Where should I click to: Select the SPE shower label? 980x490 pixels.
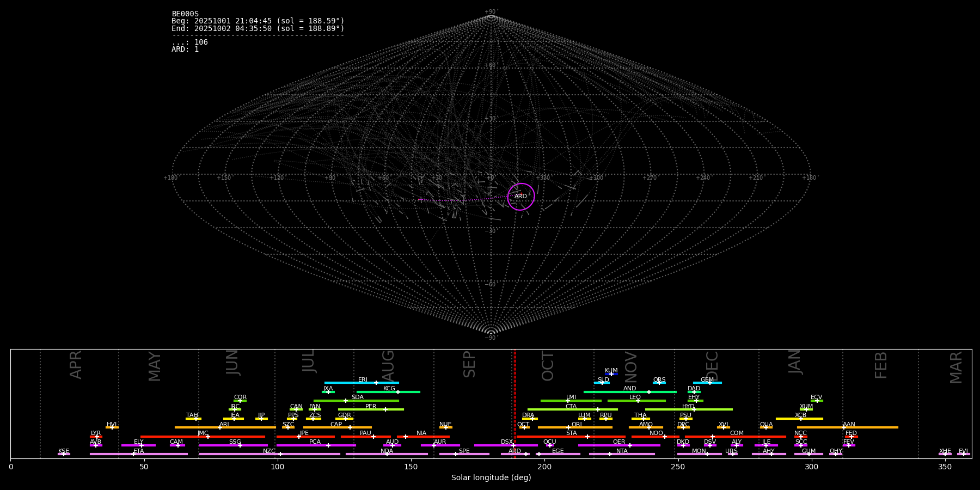[x=464, y=451]
